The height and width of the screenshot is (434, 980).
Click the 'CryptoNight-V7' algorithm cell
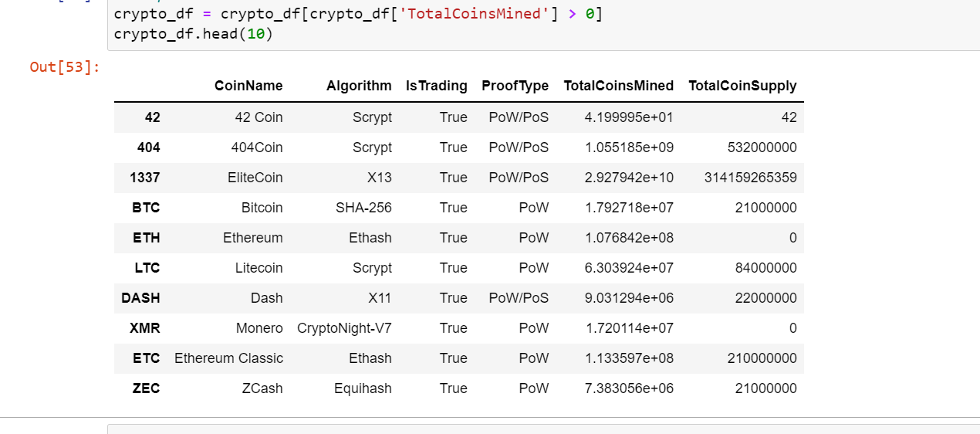[x=344, y=328]
